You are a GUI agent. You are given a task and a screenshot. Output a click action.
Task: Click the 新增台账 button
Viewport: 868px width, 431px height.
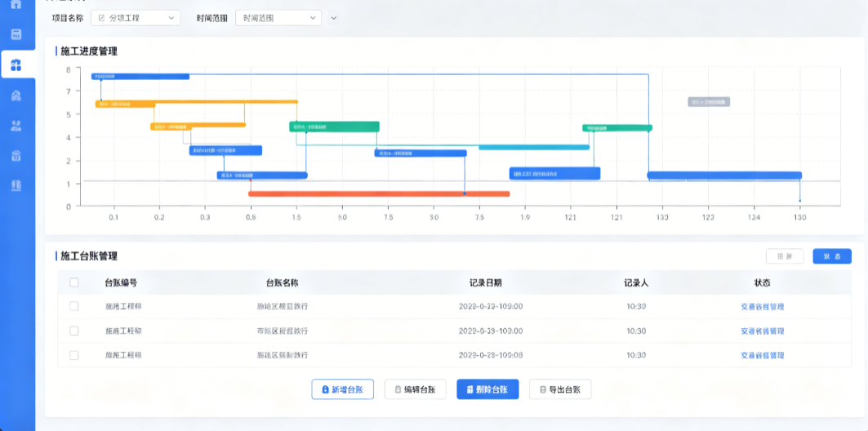tap(343, 389)
